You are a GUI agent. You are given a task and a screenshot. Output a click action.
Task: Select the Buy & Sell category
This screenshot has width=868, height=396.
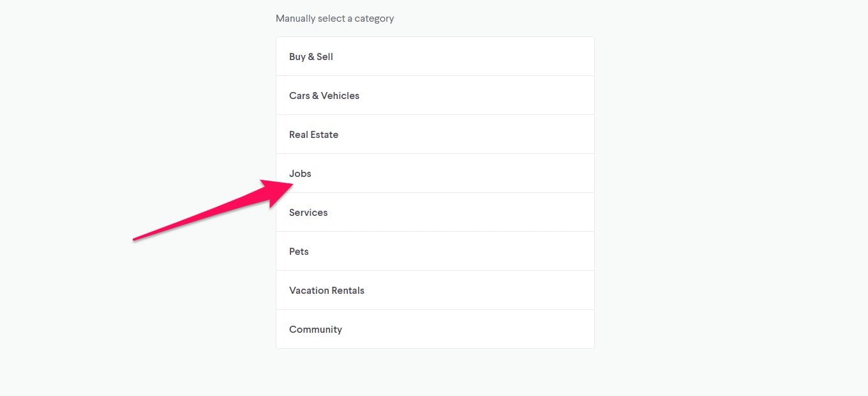coord(435,56)
